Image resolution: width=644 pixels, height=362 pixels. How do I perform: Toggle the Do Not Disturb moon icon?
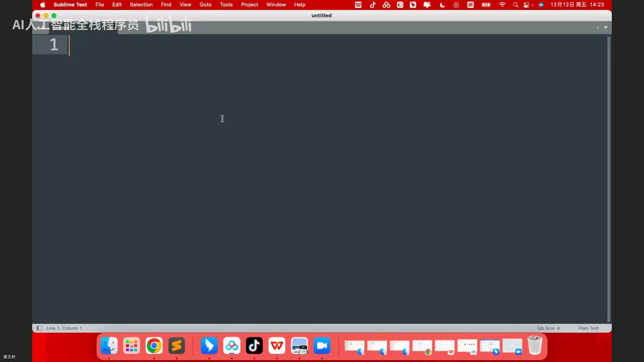coord(442,5)
